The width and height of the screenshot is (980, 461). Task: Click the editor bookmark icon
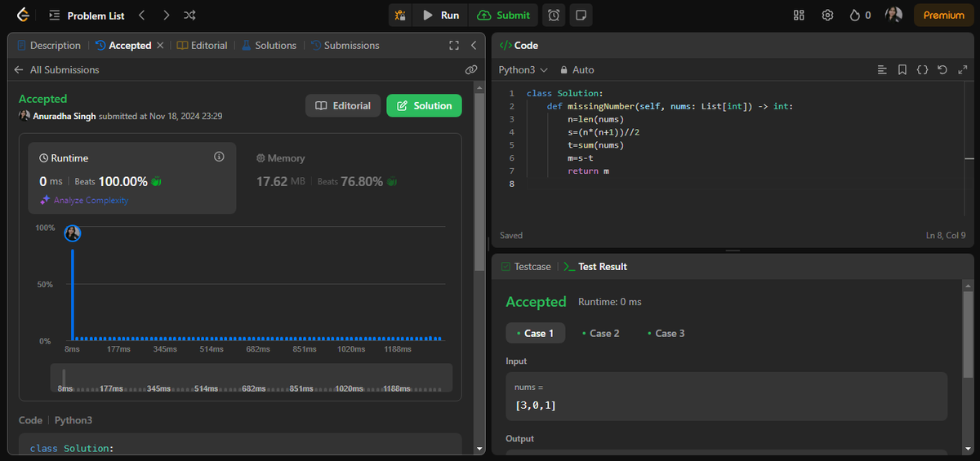902,70
